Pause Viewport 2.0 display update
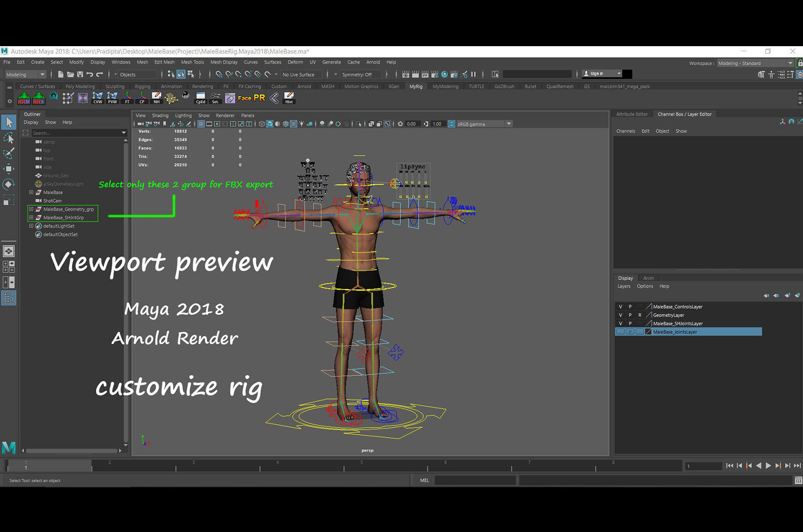 pos(473,74)
